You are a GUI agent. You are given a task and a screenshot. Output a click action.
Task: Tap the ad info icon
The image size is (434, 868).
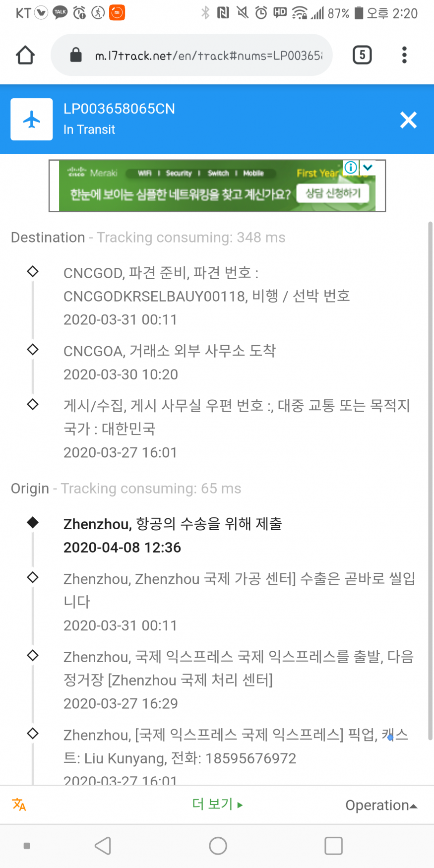tap(351, 168)
